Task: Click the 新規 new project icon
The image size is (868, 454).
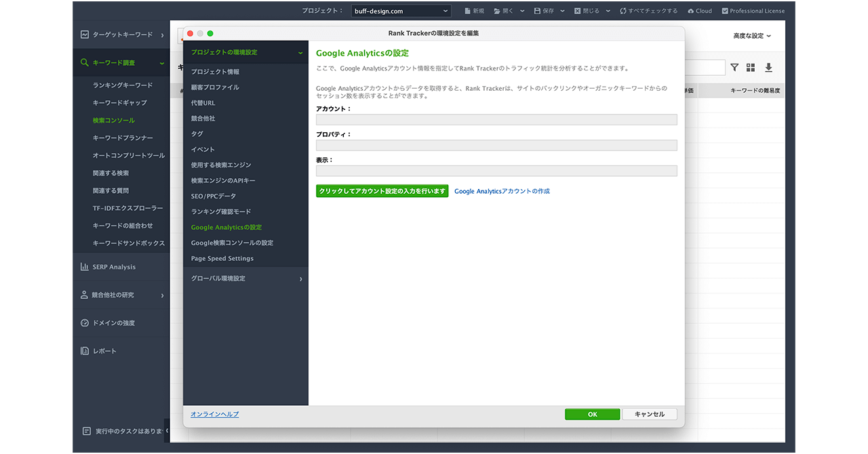Action: (x=467, y=11)
